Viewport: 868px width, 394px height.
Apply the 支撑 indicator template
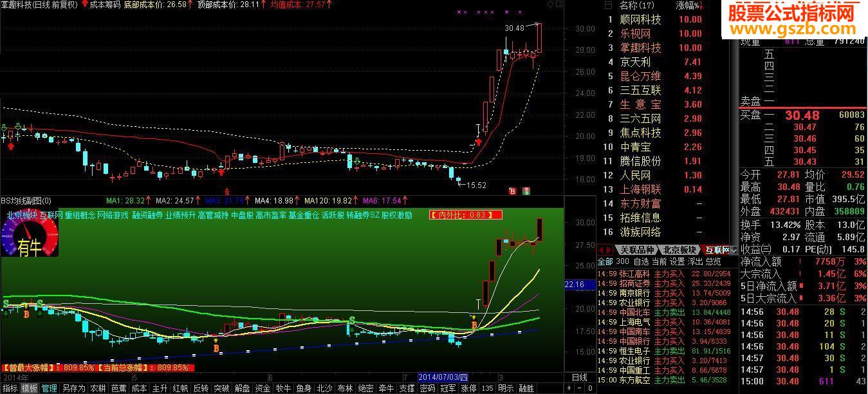407,389
